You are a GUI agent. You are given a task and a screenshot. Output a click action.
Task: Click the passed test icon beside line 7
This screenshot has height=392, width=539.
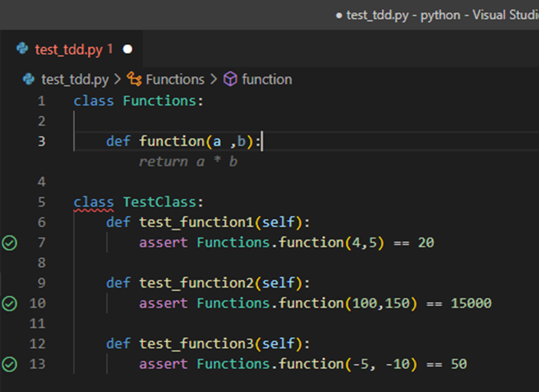[10, 243]
